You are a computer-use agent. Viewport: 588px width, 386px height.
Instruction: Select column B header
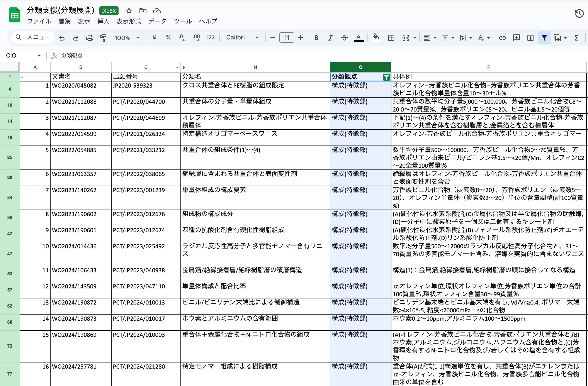pos(81,67)
